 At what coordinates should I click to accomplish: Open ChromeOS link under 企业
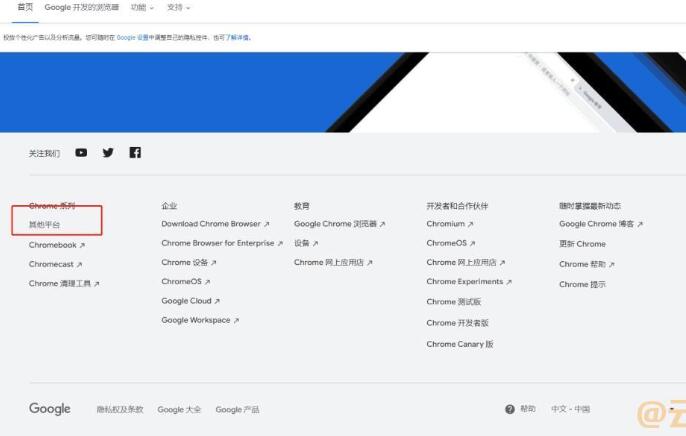coord(186,281)
